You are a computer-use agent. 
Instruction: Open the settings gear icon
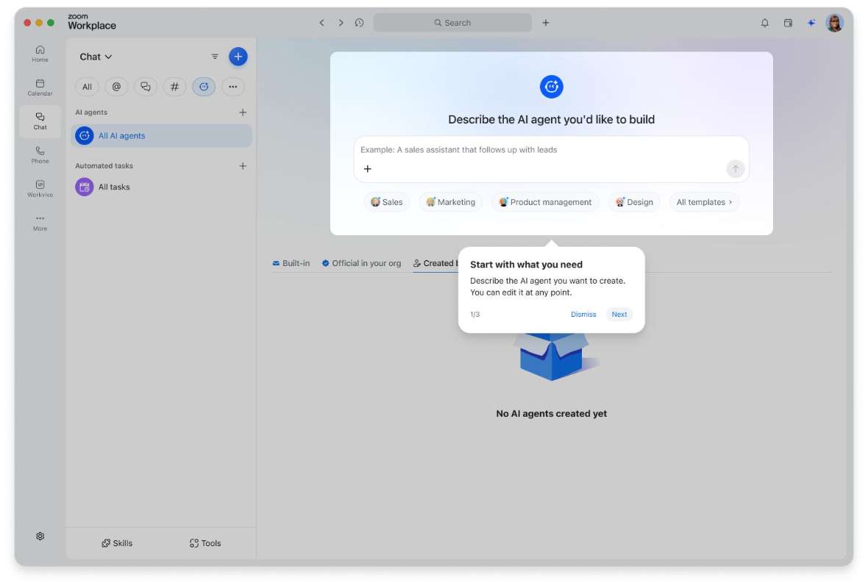40,536
